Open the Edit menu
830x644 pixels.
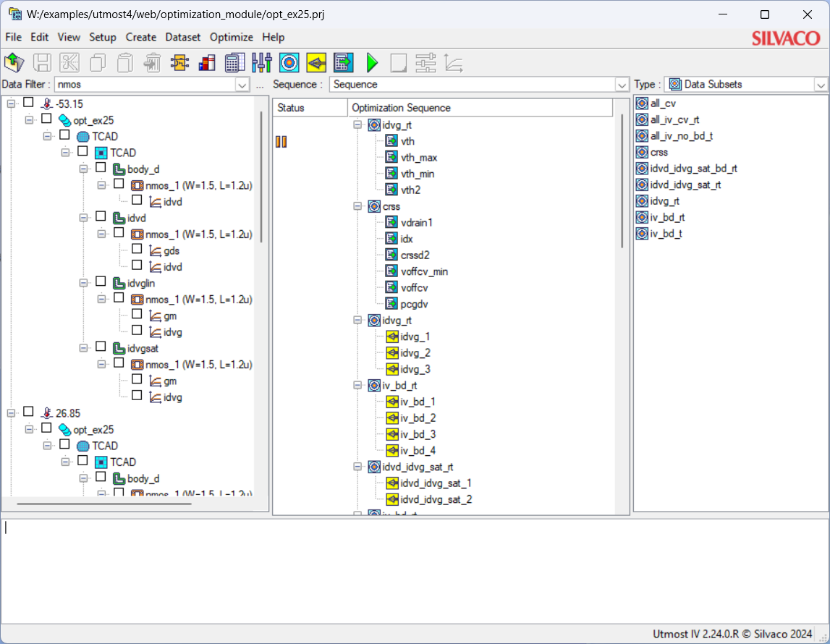pyautogui.click(x=39, y=37)
